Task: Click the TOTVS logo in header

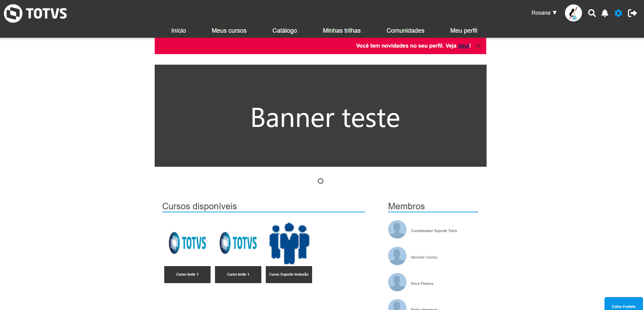Action: coord(35,14)
